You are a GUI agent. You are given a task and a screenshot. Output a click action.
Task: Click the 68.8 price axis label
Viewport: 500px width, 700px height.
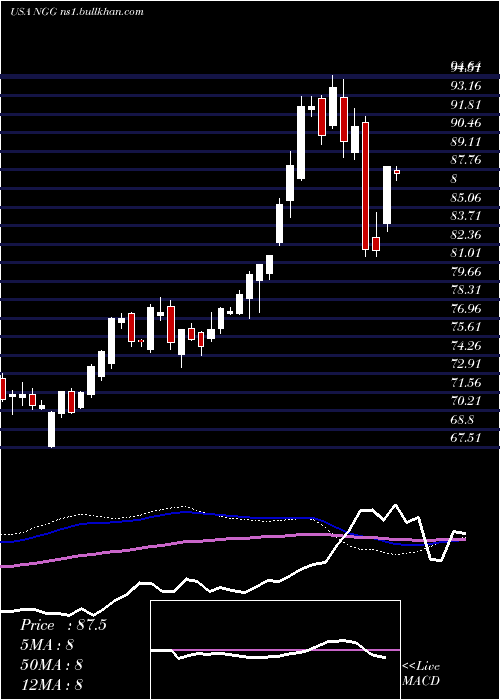click(462, 420)
